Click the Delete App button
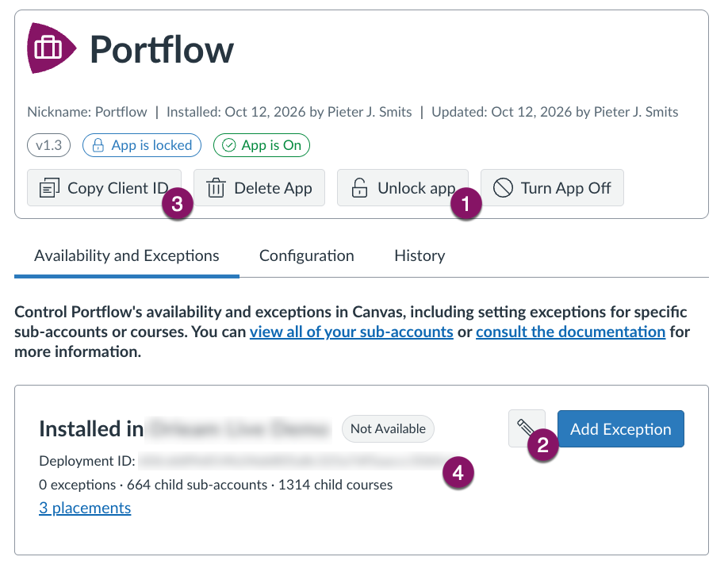728x572 pixels. 259,188
